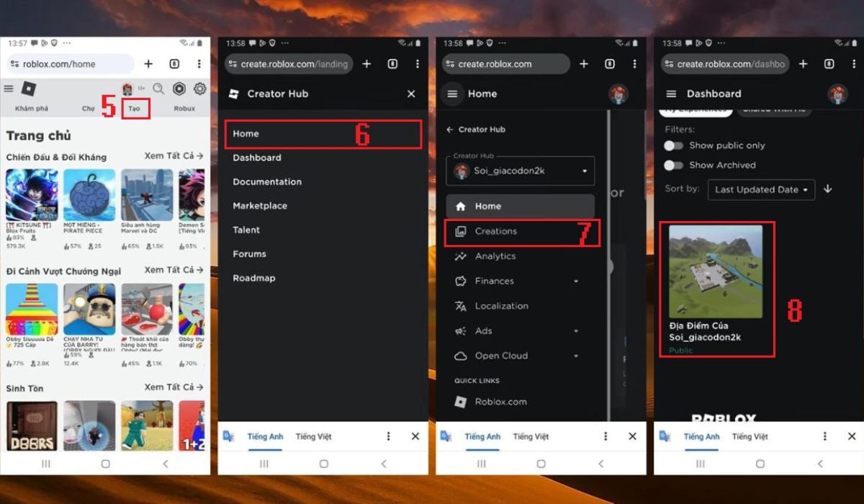
Task: Open the Địa Điểm Của Soi_giacodon2k experience
Action: (716, 289)
